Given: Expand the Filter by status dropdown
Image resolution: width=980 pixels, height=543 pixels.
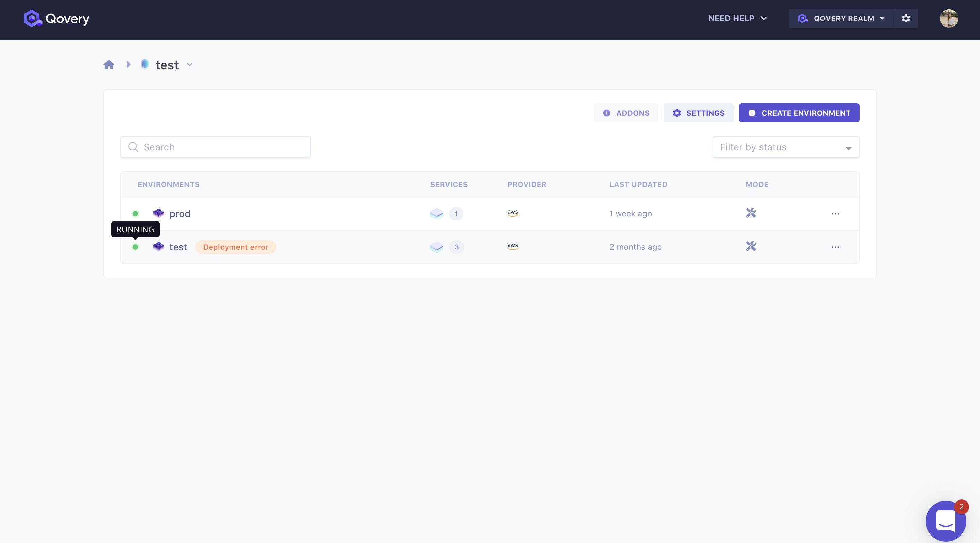Looking at the screenshot, I should 785,147.
